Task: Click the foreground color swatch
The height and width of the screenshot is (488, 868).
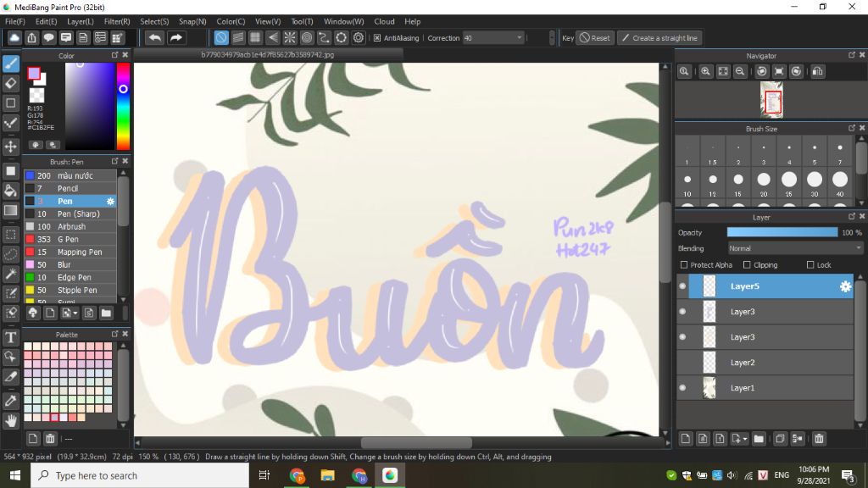Action: (34, 74)
